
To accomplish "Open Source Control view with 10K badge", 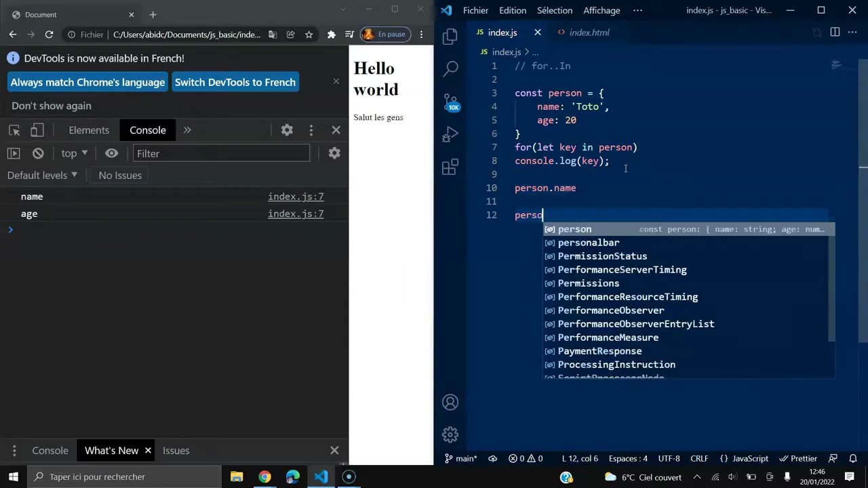I will [x=450, y=102].
